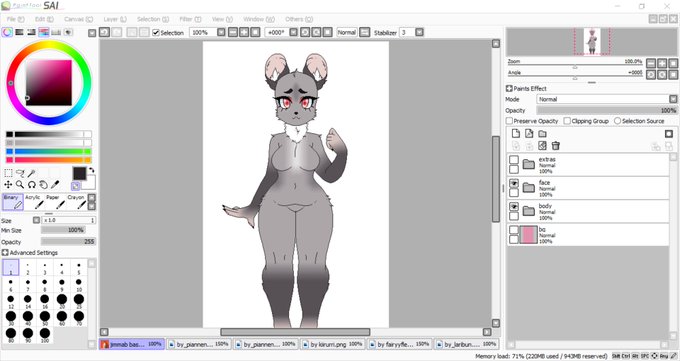The image size is (680, 361).
Task: Select the Paper brush
Action: 56,202
